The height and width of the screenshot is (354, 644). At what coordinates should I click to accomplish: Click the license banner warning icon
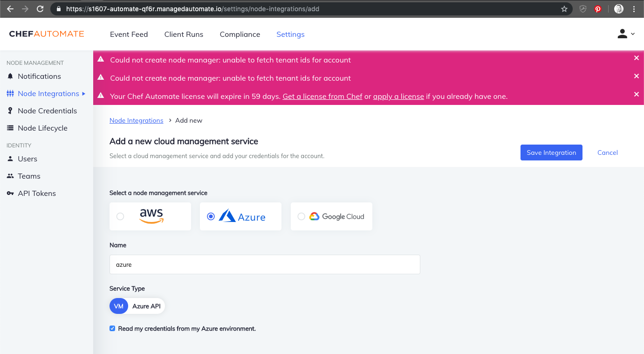tap(101, 96)
